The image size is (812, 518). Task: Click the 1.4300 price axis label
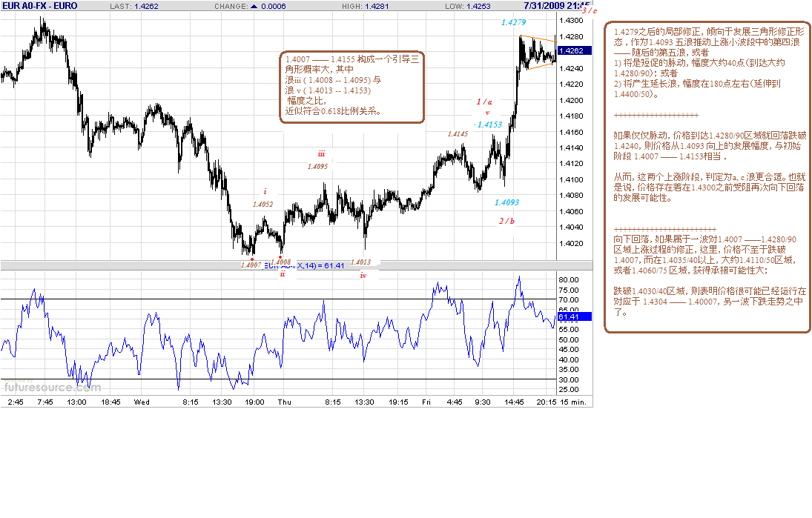(571, 20)
